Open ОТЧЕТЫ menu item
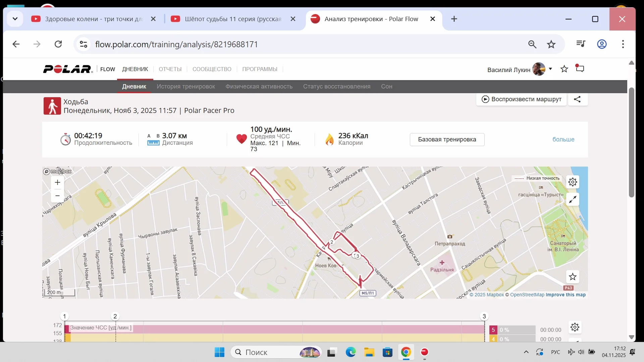644x362 pixels. [170, 69]
